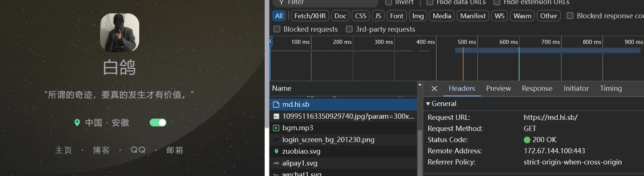The width and height of the screenshot is (644, 176).
Task: Collapse the General headers section
Action: [x=428, y=104]
